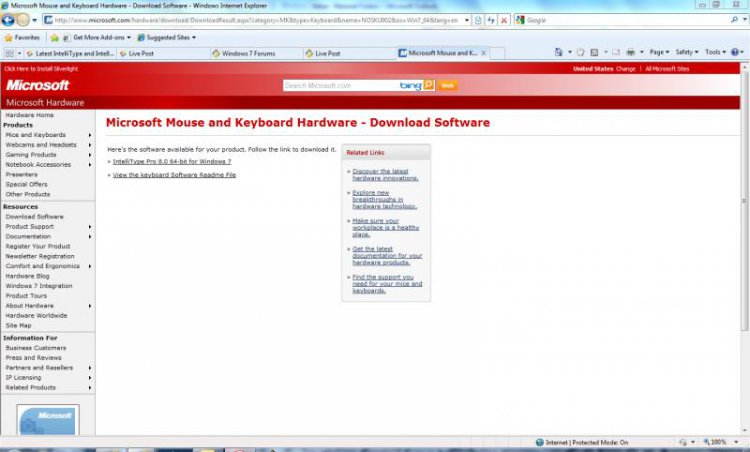Refresh the page using the refresh icon
The width and height of the screenshot is (750, 452).
pyautogui.click(x=491, y=20)
